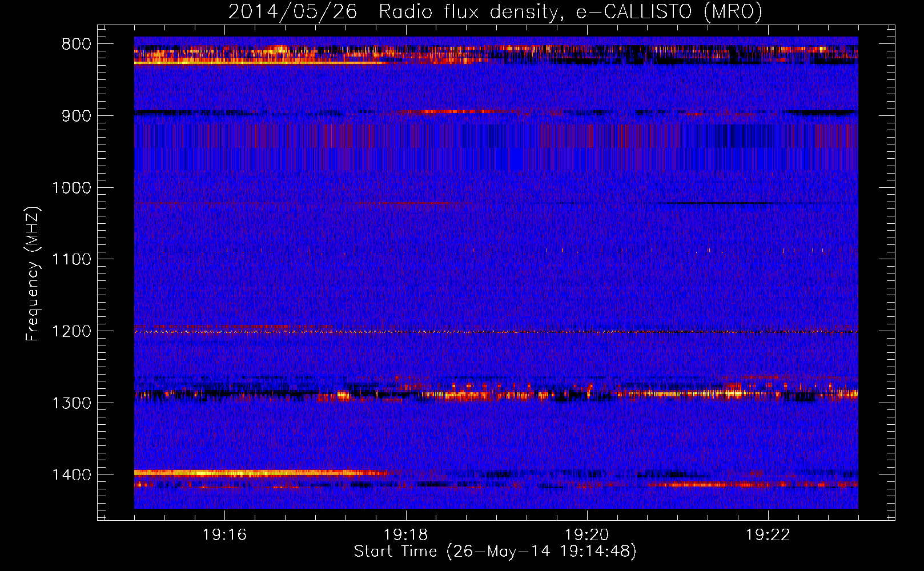
Task: Click the 19:16 time tick label
Action: tap(224, 534)
